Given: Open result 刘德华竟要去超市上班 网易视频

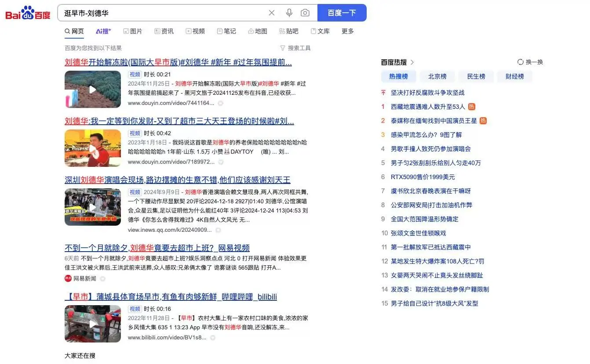Looking at the screenshot, I should (157, 248).
